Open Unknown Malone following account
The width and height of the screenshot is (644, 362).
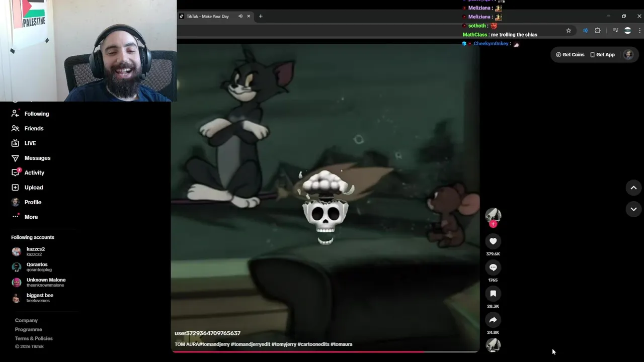38,282
